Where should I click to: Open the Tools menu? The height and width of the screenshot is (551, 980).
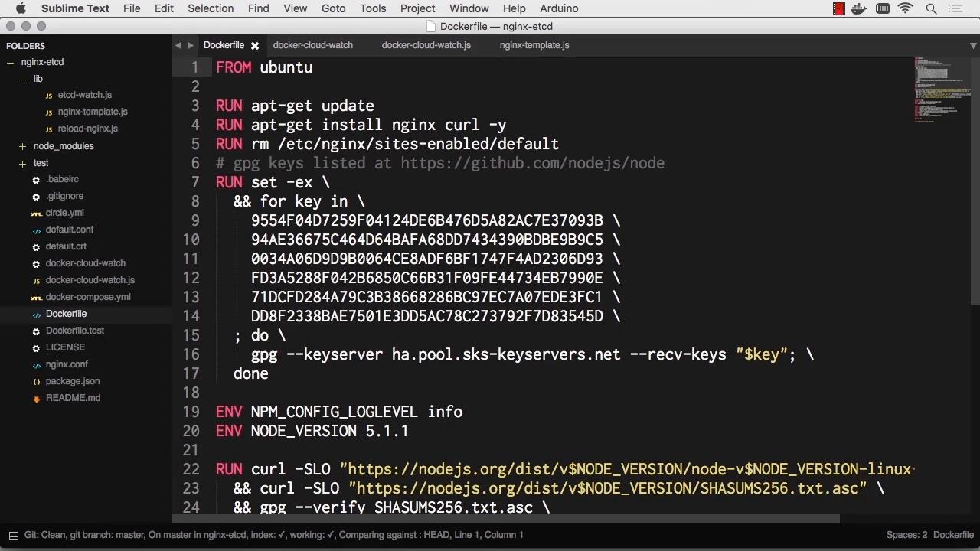point(373,8)
